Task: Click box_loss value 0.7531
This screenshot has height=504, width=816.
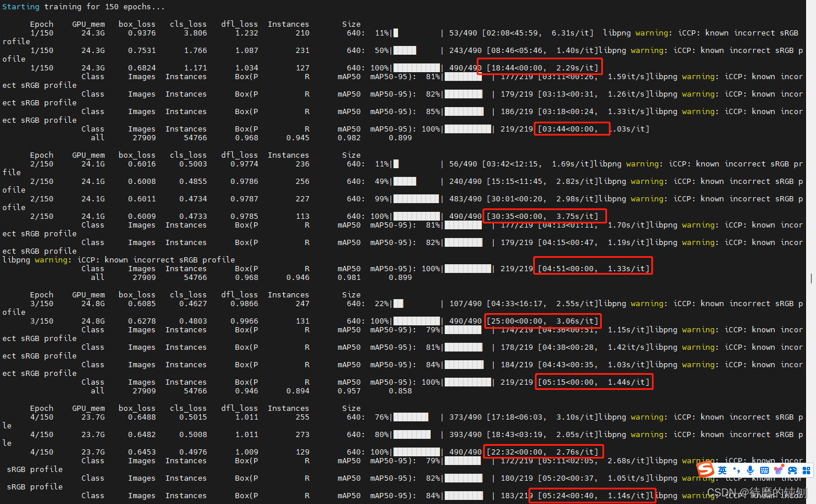Action: click(141, 51)
